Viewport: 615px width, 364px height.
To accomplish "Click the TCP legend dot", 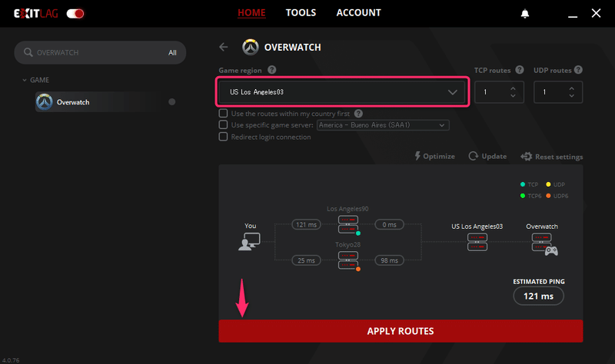I will 523,184.
